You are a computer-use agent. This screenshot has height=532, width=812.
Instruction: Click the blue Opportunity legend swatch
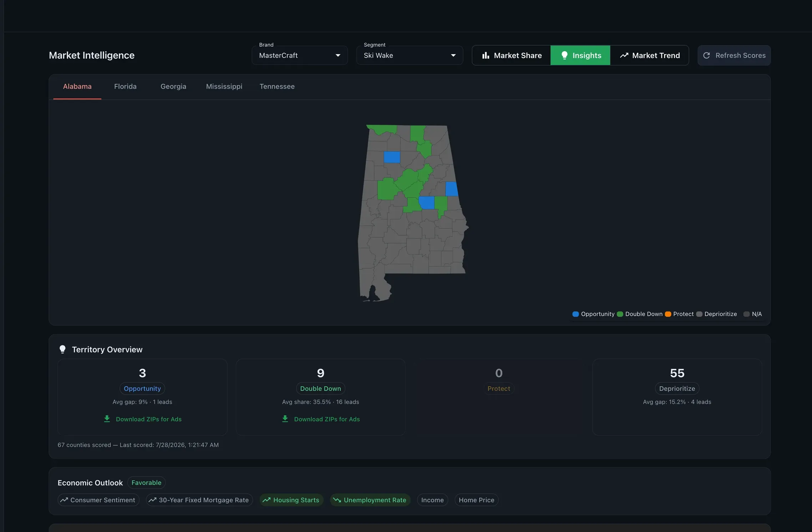pyautogui.click(x=575, y=314)
